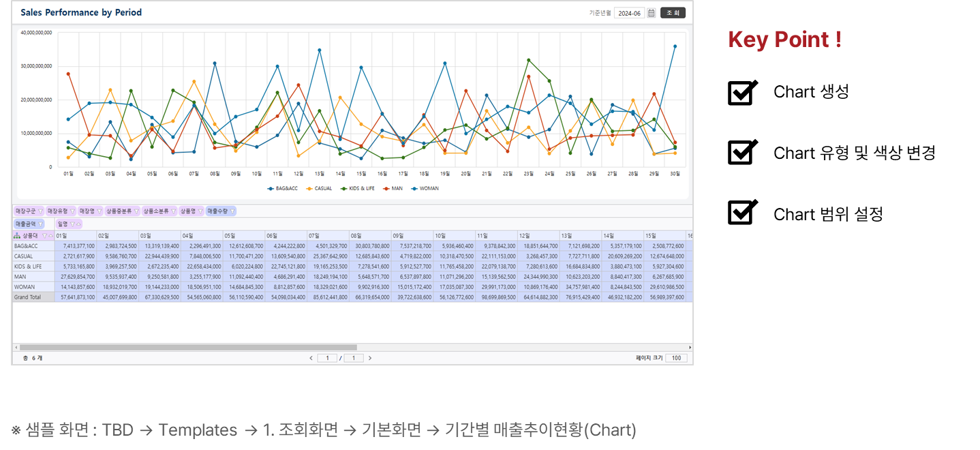The height and width of the screenshot is (450, 980).
Task: Click filter icon on 상품중분류 field
Action: tap(136, 211)
